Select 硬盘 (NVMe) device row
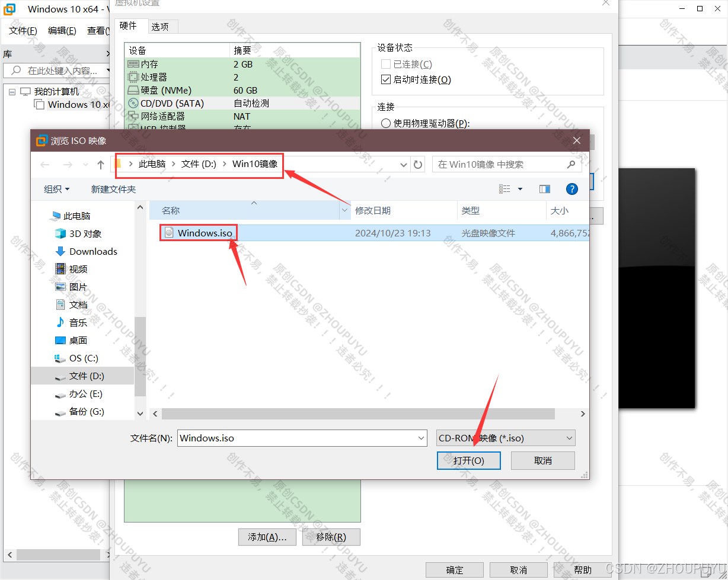The height and width of the screenshot is (580, 728). (x=242, y=90)
